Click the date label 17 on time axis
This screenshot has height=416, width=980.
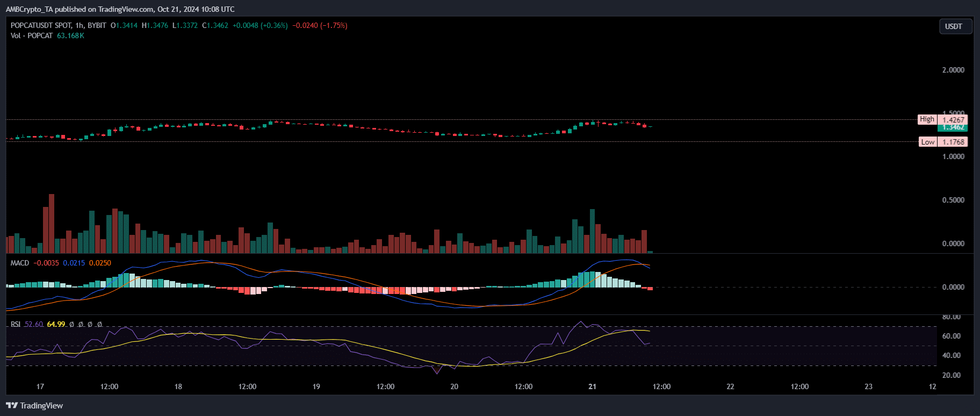point(40,386)
